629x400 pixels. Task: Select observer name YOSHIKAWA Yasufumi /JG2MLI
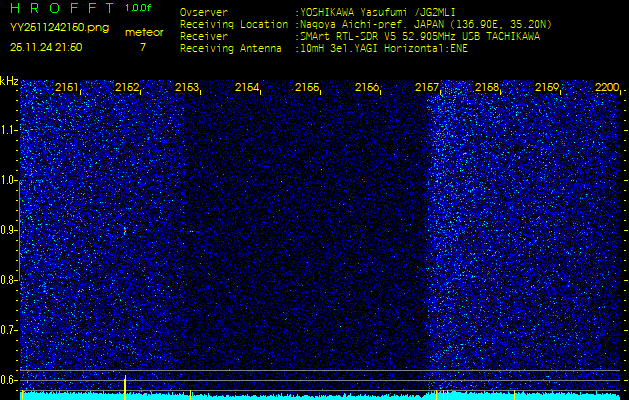377,12
